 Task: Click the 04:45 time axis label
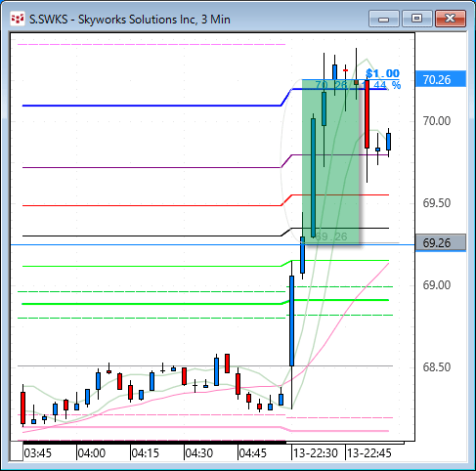(x=253, y=453)
